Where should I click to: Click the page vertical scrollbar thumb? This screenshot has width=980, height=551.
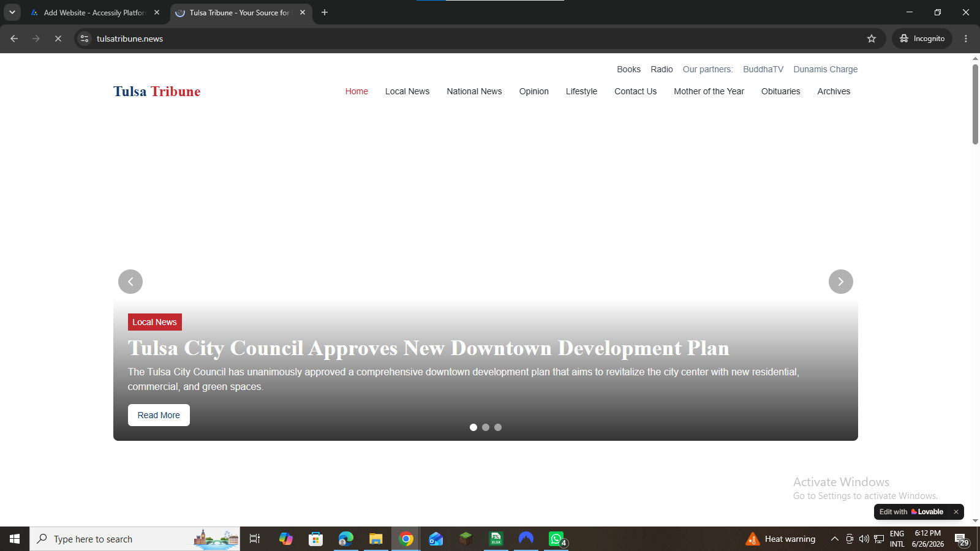pyautogui.click(x=975, y=104)
